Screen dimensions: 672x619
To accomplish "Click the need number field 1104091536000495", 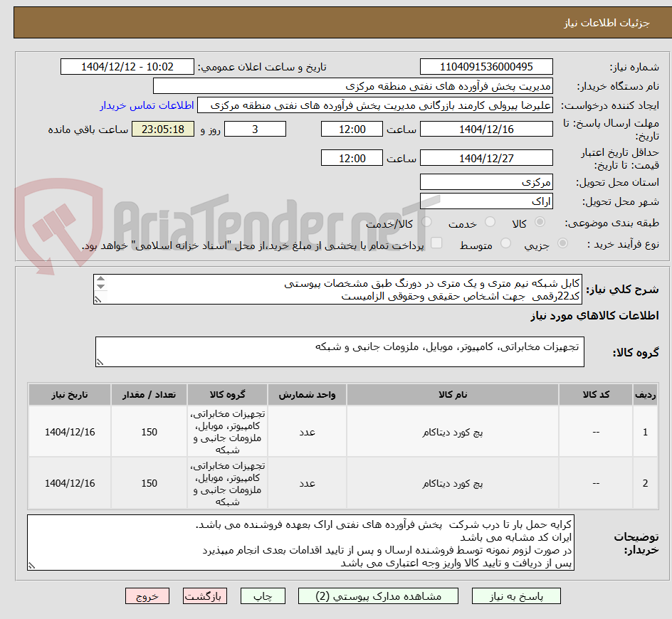I will point(486,67).
